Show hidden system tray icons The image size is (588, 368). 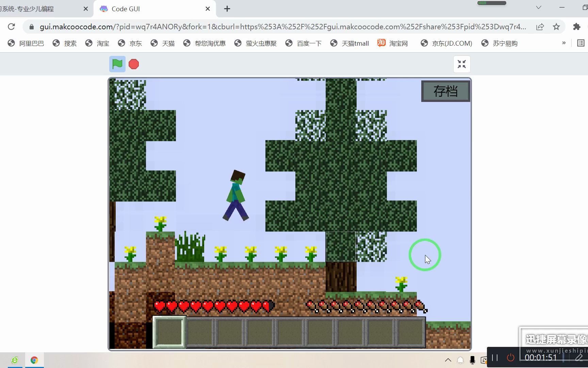[448, 360]
